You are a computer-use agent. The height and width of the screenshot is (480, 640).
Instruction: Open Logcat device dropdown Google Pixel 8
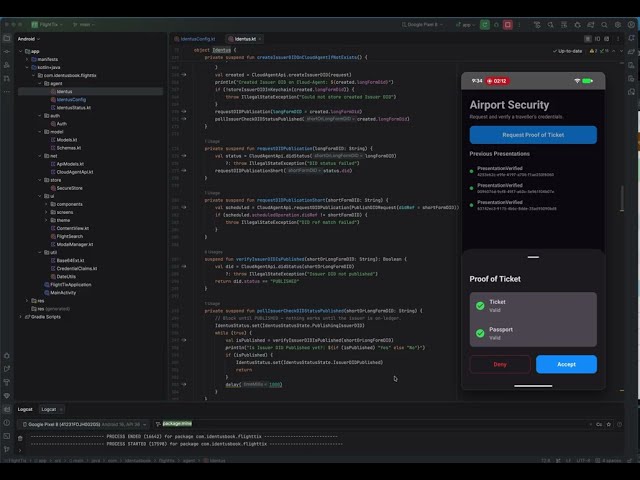pyautogui.click(x=84, y=424)
